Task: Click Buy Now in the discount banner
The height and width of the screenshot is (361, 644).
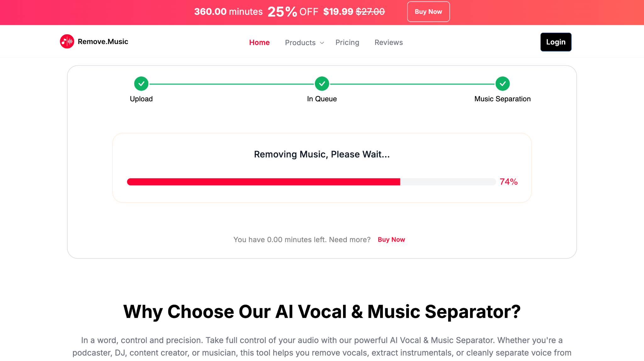Action: 428,12
